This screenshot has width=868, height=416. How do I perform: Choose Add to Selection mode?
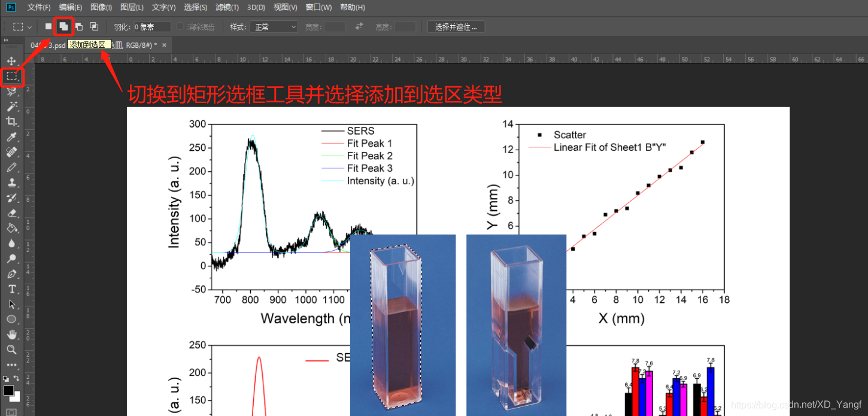63,26
